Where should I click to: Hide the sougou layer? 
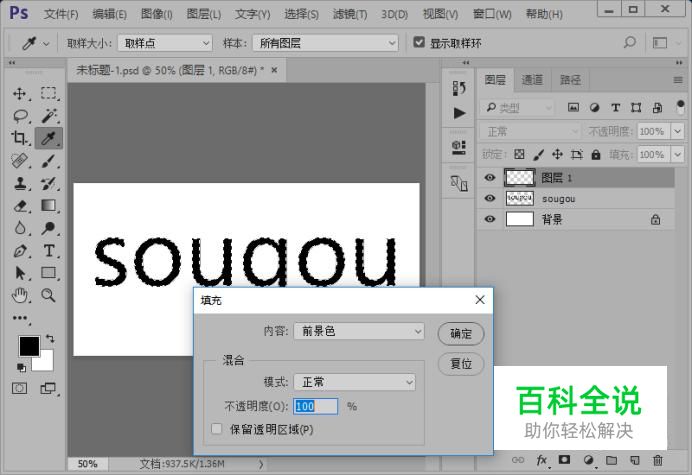[489, 198]
